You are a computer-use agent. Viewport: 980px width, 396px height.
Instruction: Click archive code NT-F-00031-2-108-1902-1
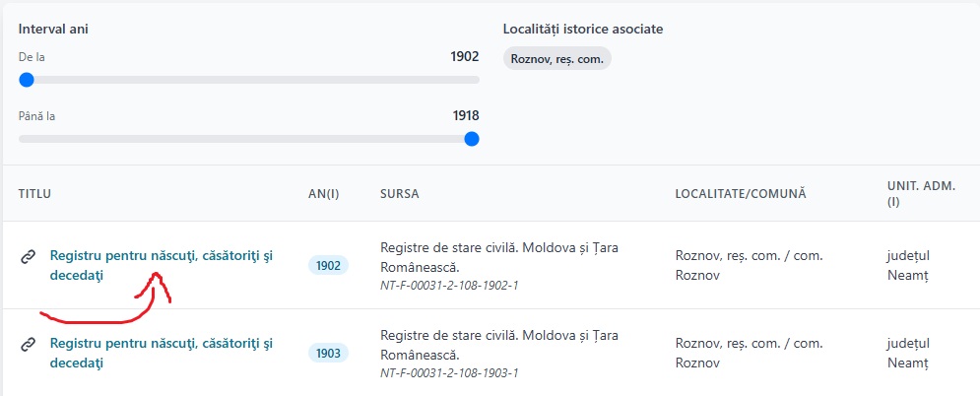(449, 286)
